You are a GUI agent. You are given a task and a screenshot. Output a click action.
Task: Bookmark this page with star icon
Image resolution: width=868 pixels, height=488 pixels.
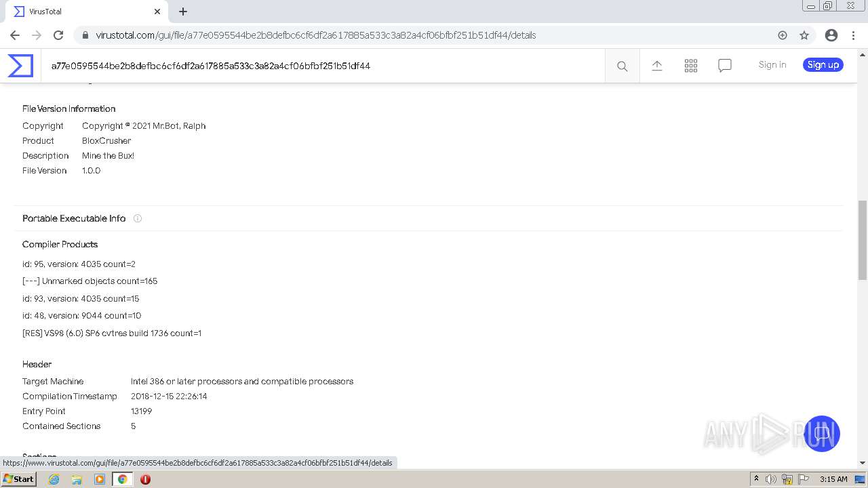click(x=804, y=35)
